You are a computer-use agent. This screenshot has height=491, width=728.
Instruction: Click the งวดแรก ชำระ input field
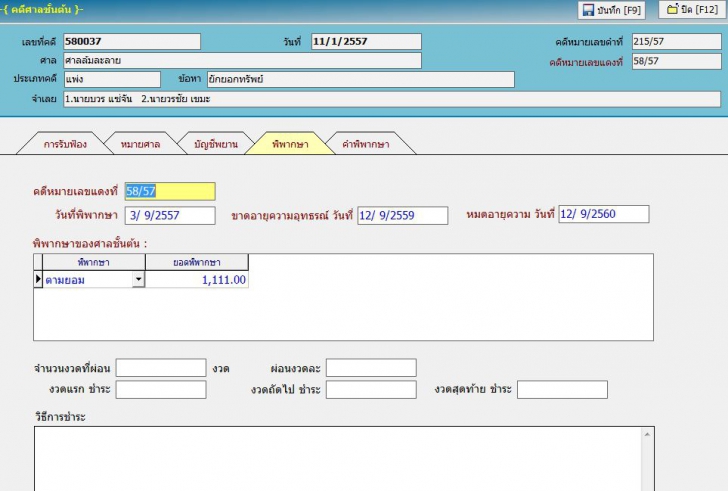(161, 389)
